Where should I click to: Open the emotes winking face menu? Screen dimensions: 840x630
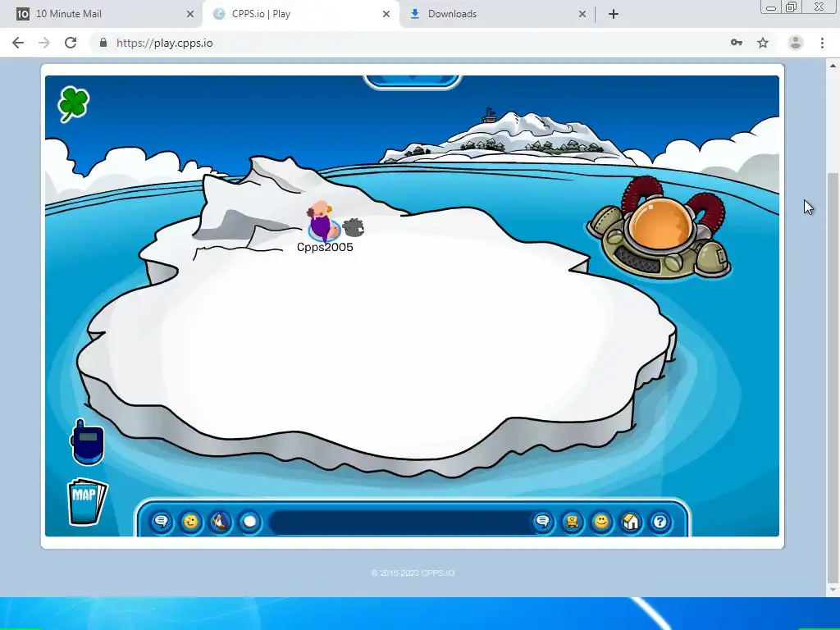190,521
